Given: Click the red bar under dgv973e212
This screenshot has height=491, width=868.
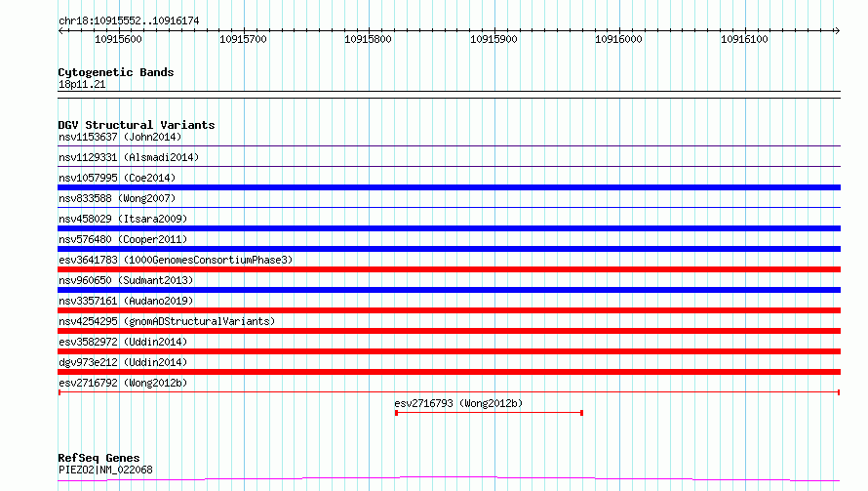Looking at the screenshot, I should [x=449, y=372].
